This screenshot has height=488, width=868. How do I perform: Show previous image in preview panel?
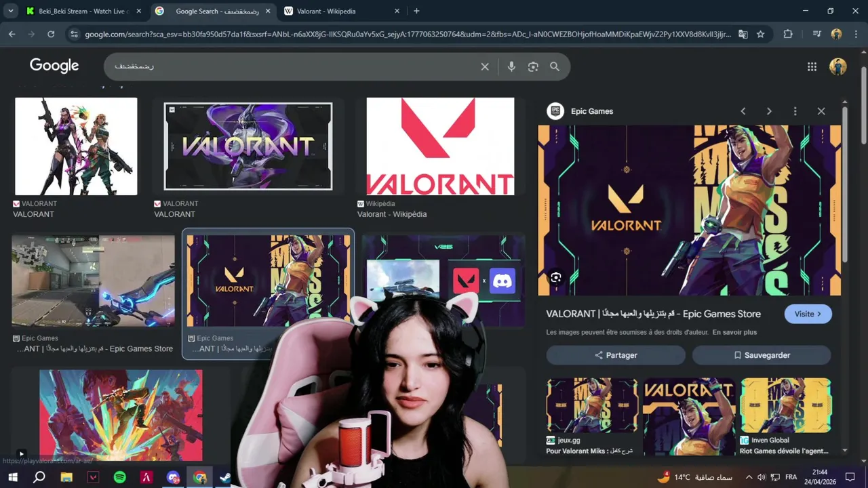[743, 111]
